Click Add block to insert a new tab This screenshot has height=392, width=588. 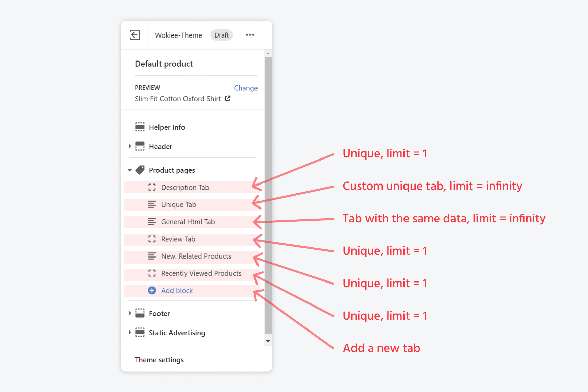(x=177, y=290)
